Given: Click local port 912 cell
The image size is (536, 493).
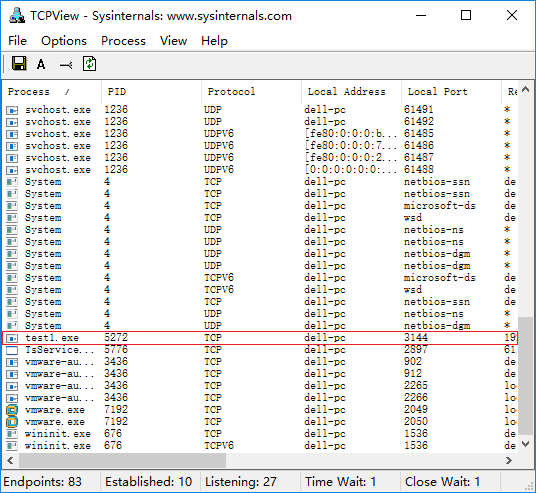Looking at the screenshot, I should [413, 374].
